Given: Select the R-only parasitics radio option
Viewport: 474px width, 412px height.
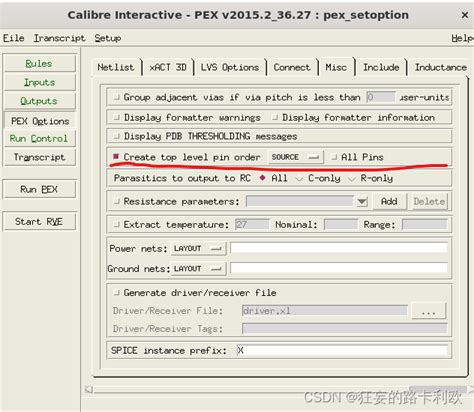Looking at the screenshot, I should (x=351, y=179).
